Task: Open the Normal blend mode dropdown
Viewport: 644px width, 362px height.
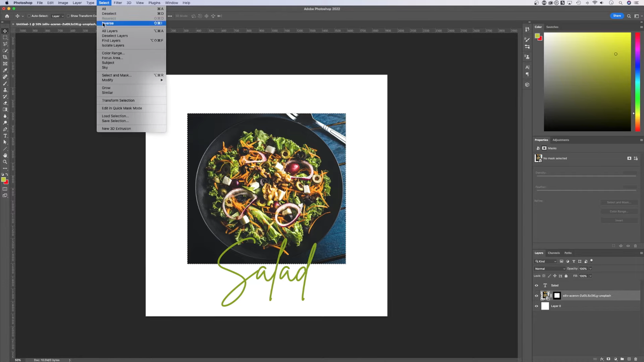Action: pyautogui.click(x=549, y=269)
